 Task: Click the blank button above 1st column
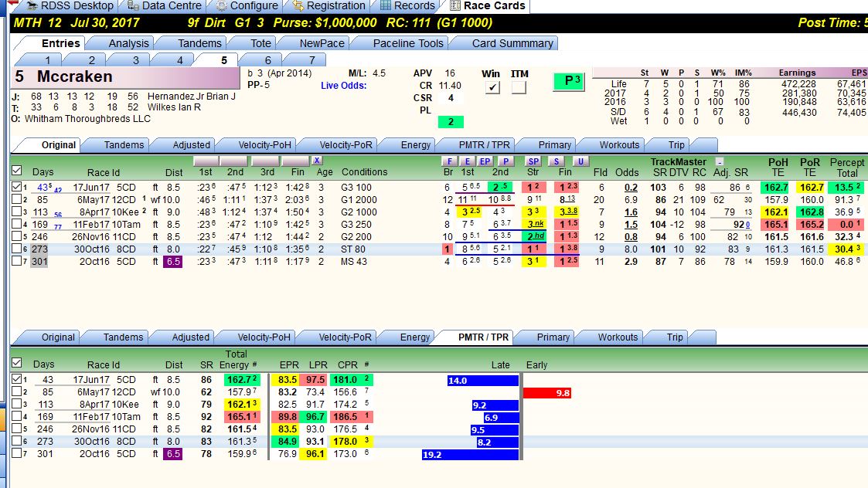(x=206, y=161)
